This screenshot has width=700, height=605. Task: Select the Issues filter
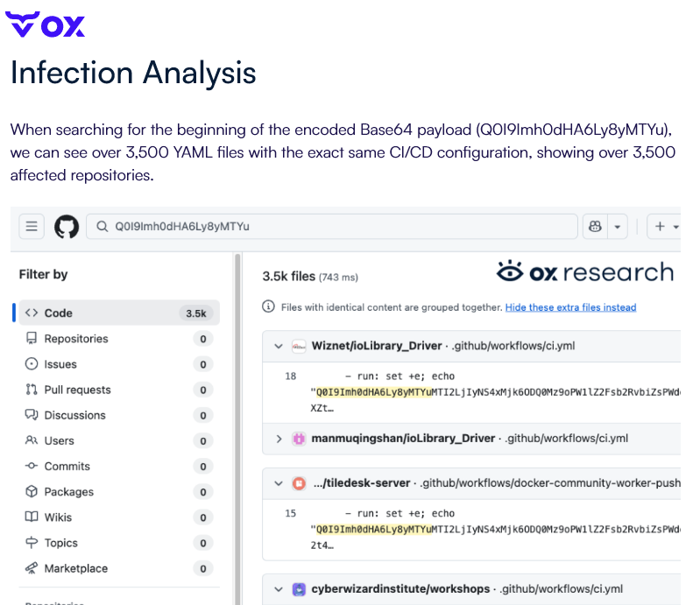119,364
